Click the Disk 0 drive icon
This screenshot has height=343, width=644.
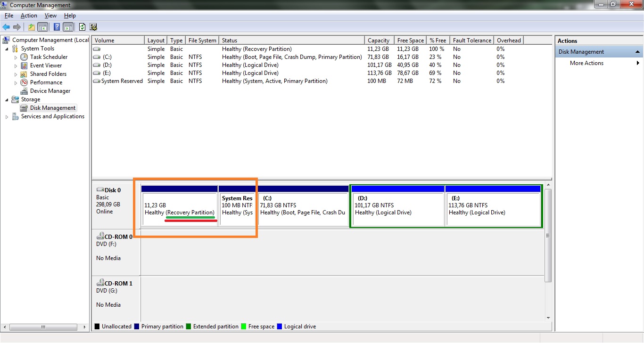pos(100,190)
